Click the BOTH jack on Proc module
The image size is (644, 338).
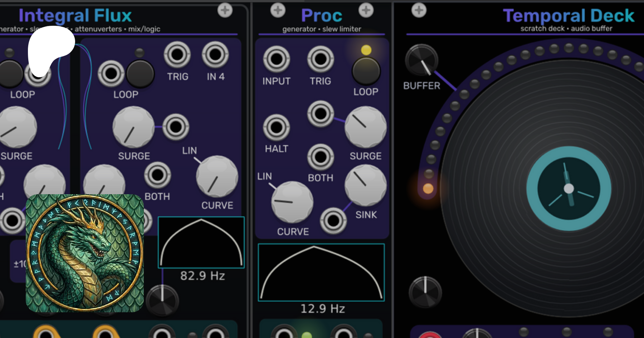coord(320,157)
